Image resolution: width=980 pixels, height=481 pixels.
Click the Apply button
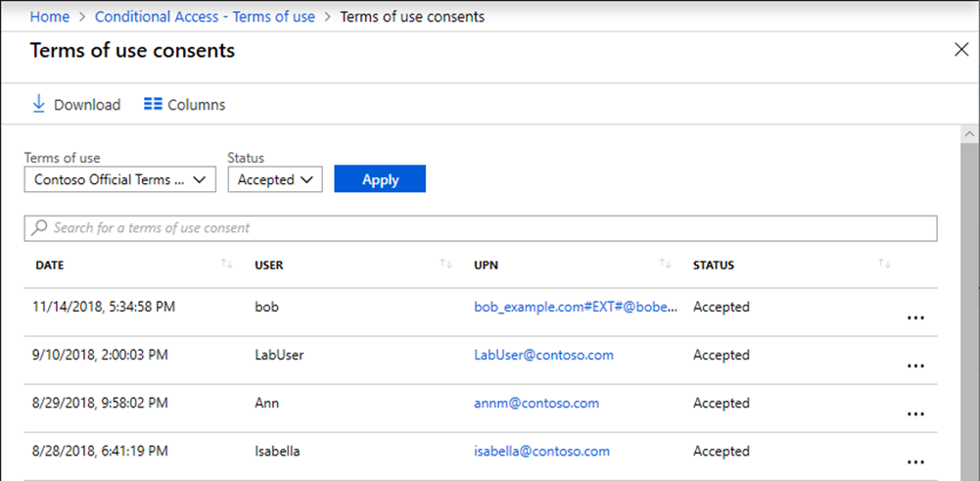click(380, 179)
